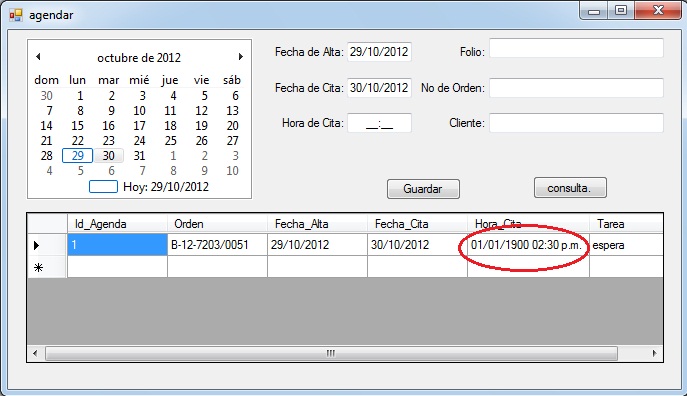
Task: Sort by Hora_Cita column header
Action: point(528,224)
